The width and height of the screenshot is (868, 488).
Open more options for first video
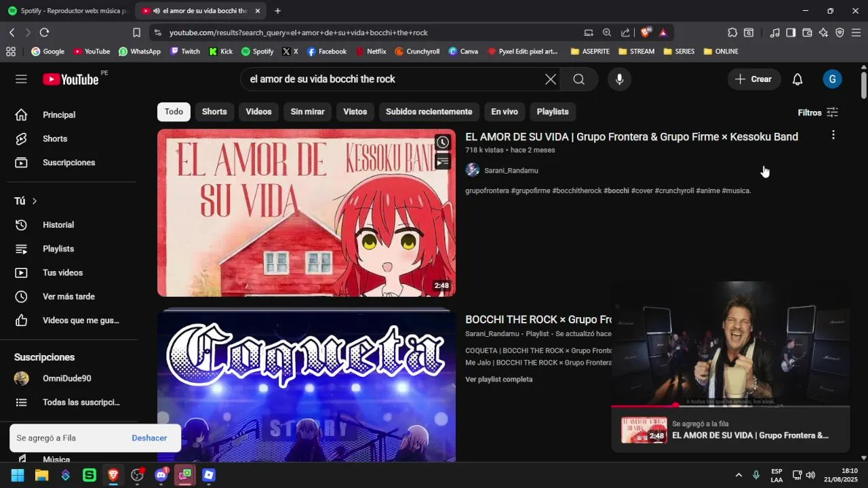[x=833, y=135]
